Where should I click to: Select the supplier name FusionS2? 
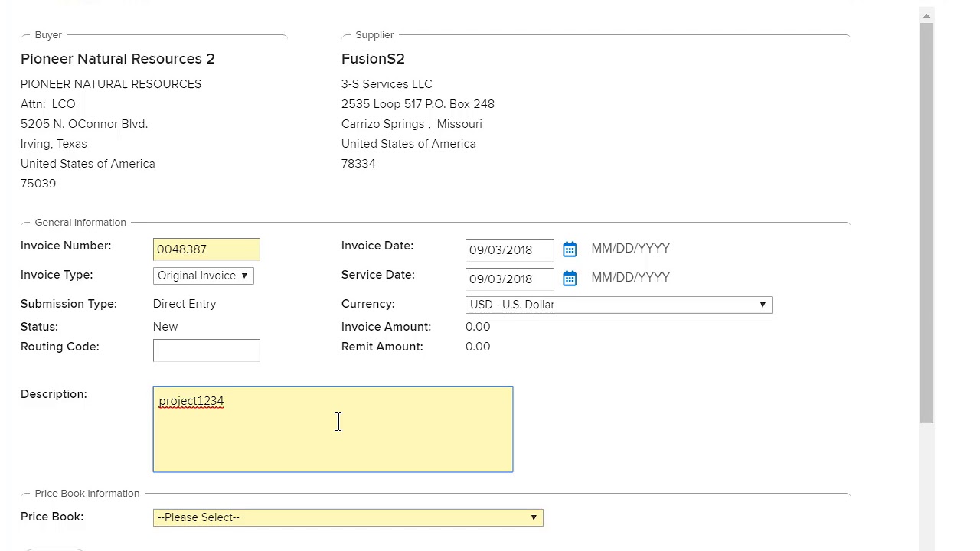click(373, 59)
